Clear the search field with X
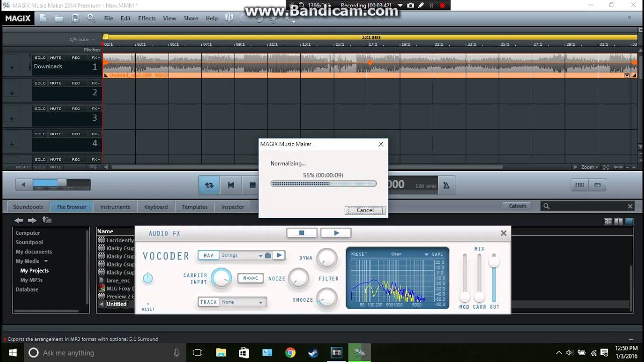644x362 pixels. tap(630, 206)
